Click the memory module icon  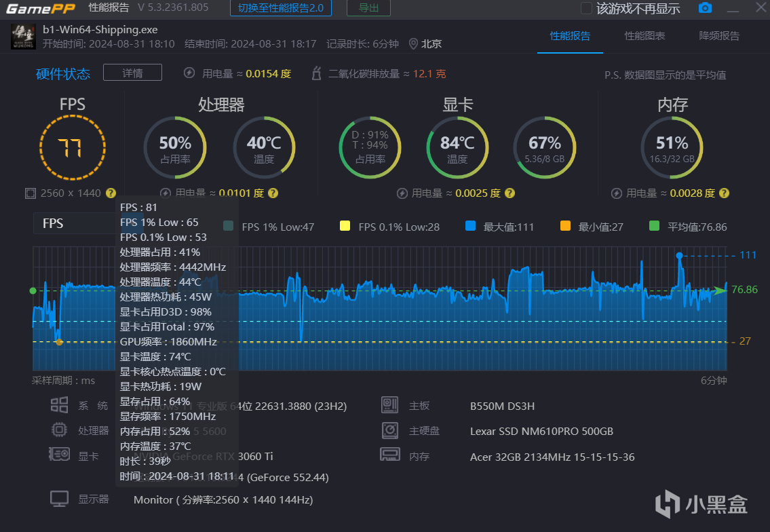[x=390, y=455]
